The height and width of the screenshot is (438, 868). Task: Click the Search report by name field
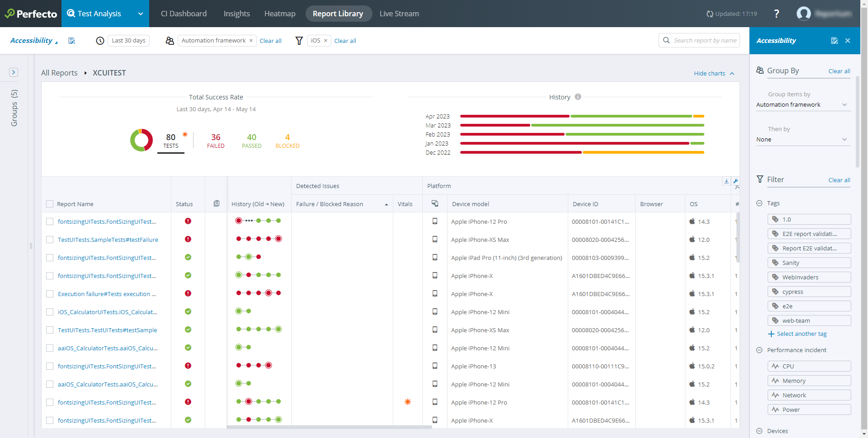(x=704, y=40)
